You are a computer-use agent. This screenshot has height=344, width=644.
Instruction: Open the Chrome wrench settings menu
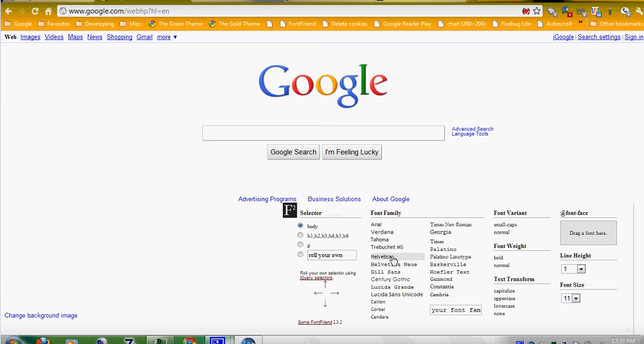[639, 11]
